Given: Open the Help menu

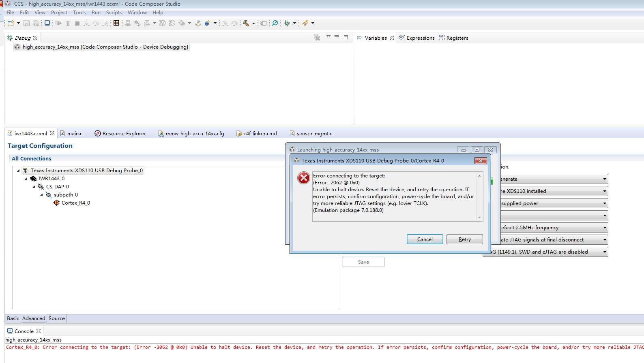Looking at the screenshot, I should coord(158,13).
